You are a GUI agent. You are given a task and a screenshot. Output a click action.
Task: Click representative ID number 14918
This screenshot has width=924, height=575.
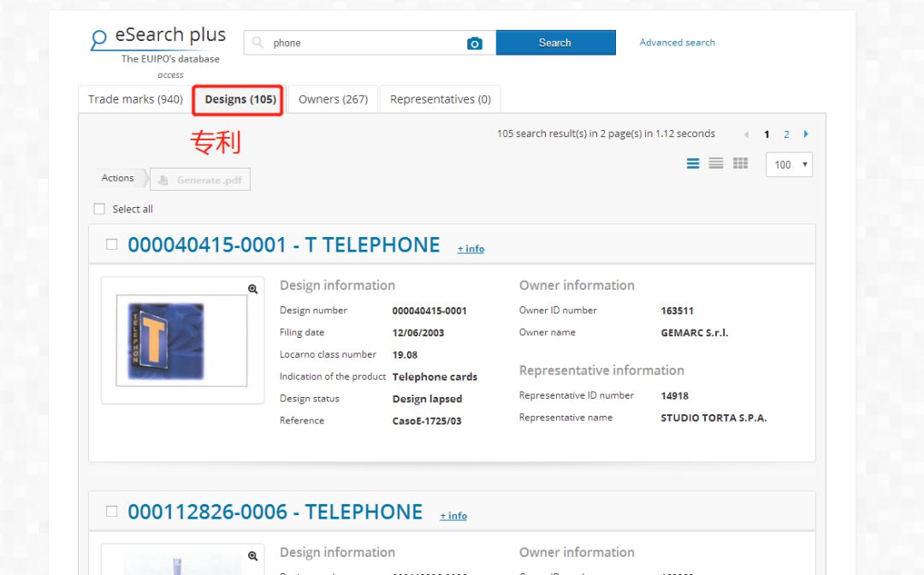675,396
